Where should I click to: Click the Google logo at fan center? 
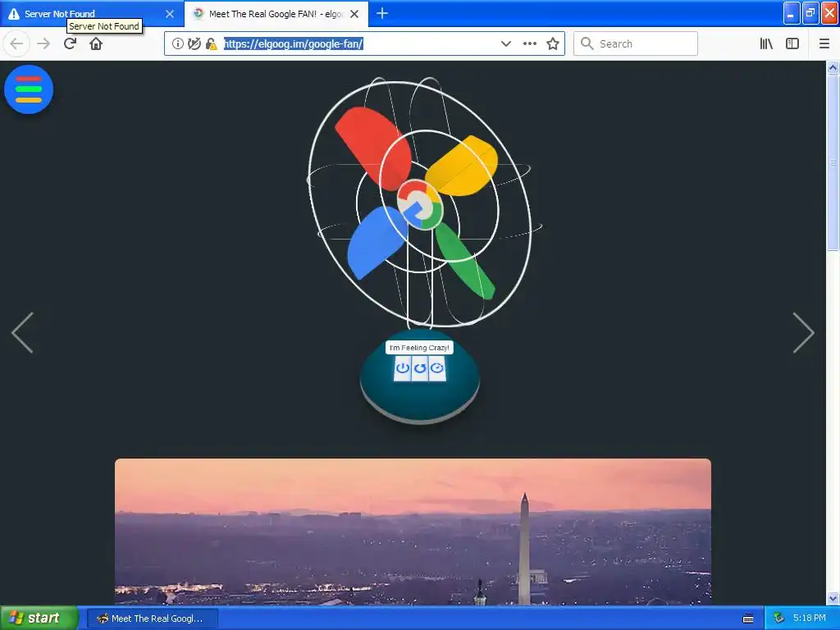click(420, 204)
